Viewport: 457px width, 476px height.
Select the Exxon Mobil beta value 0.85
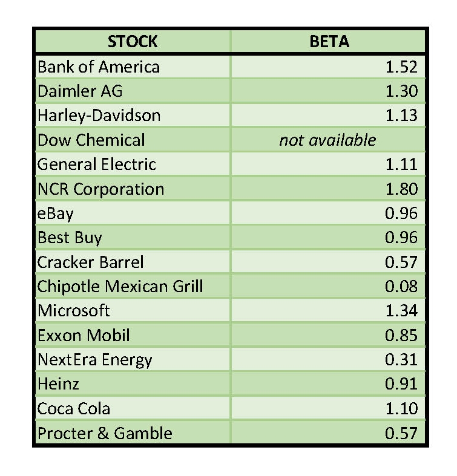401,335
